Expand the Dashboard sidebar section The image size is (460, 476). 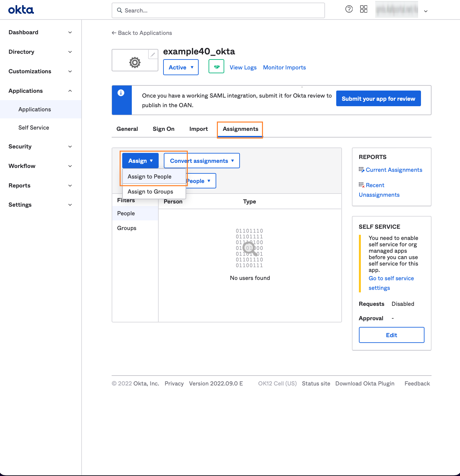(40, 32)
